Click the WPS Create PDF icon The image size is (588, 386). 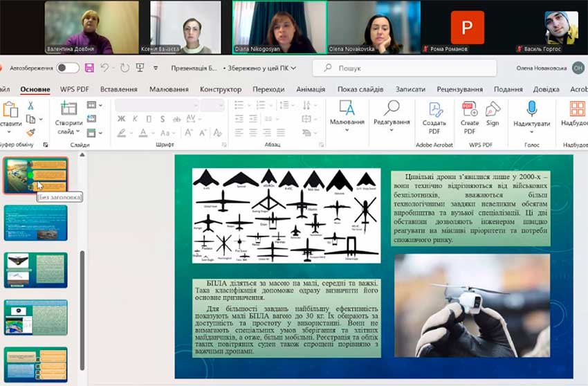point(470,118)
